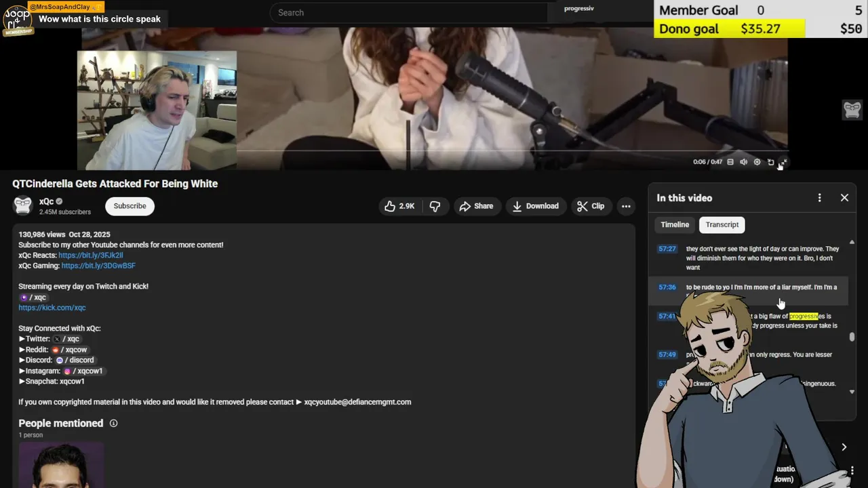Viewport: 868px width, 488px height.
Task: Click the Download button
Action: click(x=536, y=206)
